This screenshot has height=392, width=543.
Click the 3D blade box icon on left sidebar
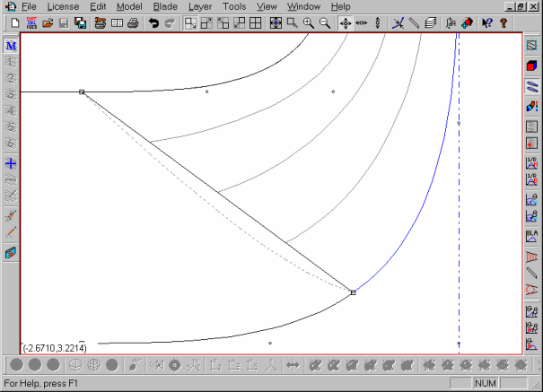click(x=11, y=253)
